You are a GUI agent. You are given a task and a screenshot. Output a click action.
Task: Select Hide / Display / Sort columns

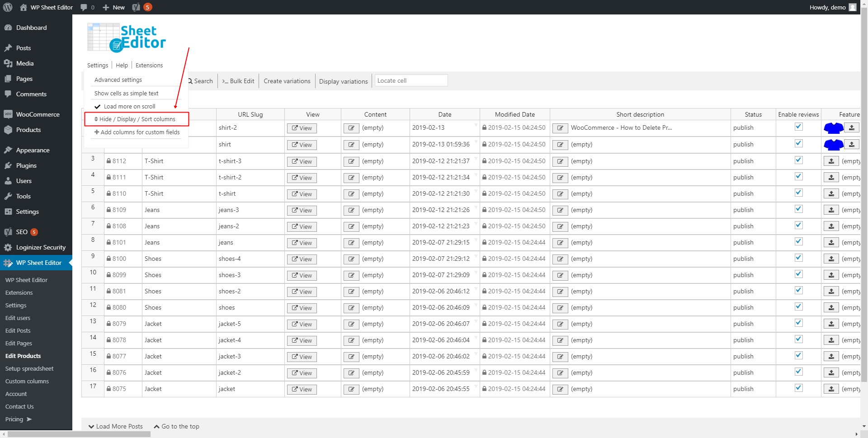coord(137,119)
